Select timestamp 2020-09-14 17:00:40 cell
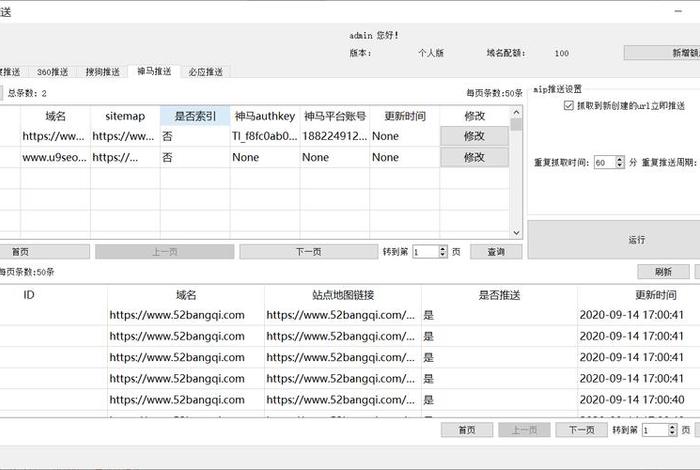The image size is (700, 470). 639,399
